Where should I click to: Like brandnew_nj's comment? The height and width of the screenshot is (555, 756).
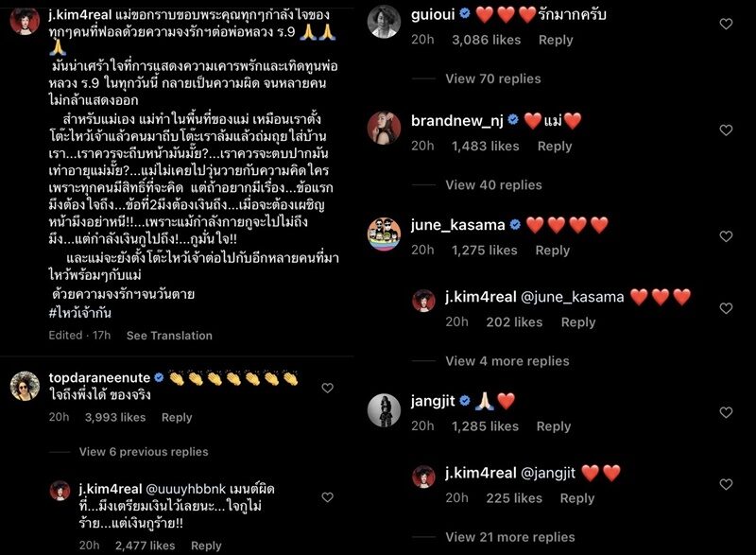click(x=726, y=130)
